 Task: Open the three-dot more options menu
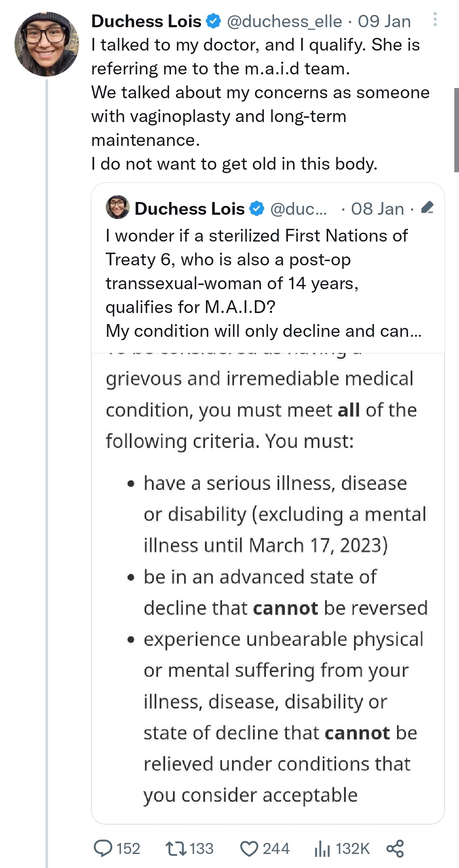coord(435,20)
